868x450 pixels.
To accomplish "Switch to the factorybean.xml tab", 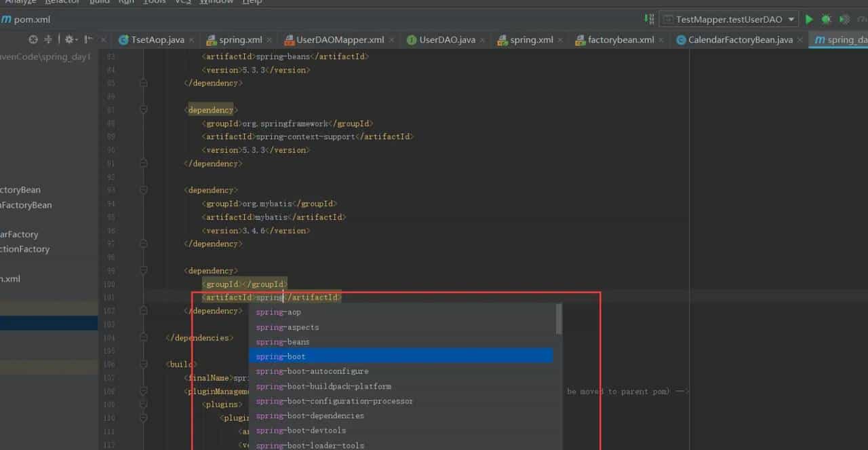I will pos(620,40).
